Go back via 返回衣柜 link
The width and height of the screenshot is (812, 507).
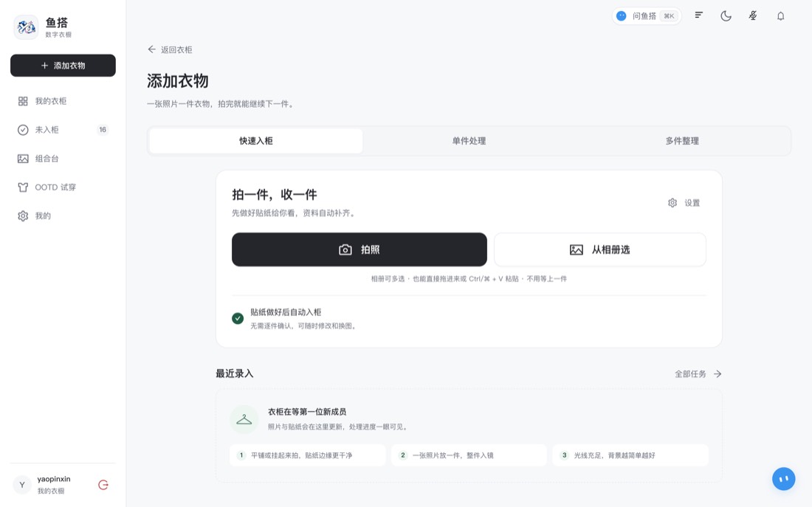[170, 49]
